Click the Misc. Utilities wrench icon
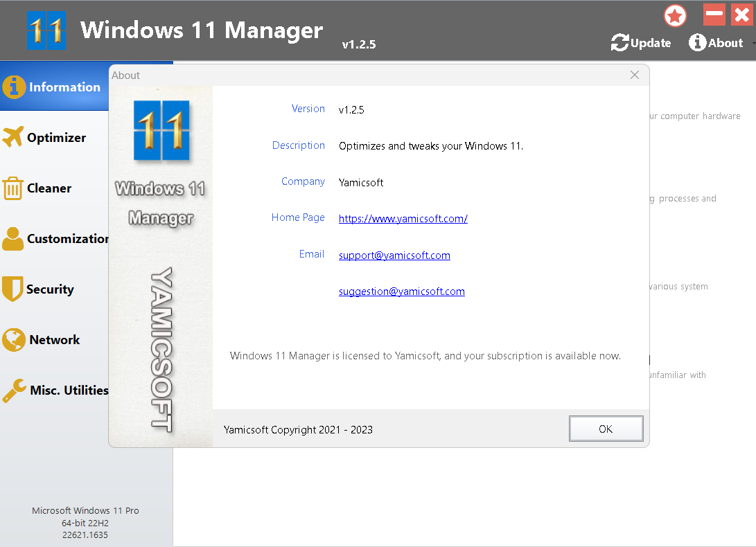The height and width of the screenshot is (547, 756). pos(14,391)
